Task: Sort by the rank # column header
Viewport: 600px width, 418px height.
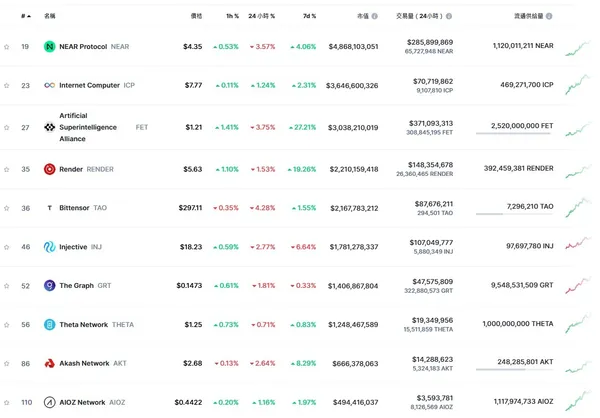Action: pos(23,16)
